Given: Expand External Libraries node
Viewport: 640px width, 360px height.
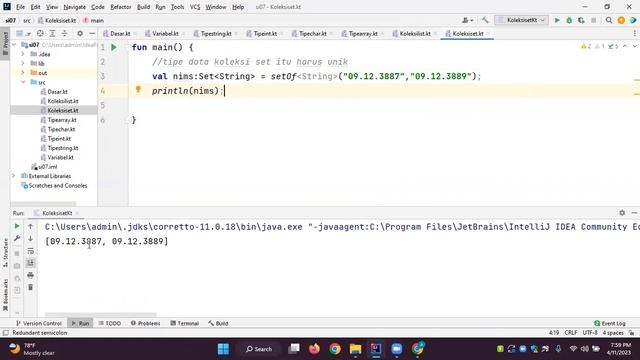Looking at the screenshot, I should pyautogui.click(x=13, y=176).
